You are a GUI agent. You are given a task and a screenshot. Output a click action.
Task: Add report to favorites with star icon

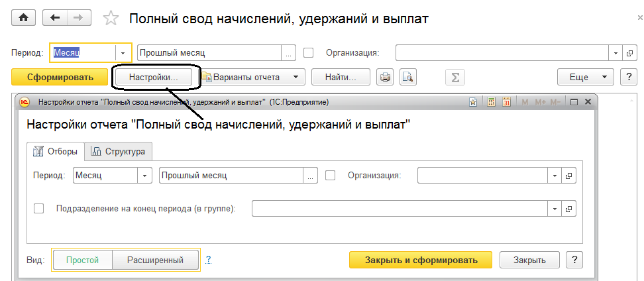111,19
